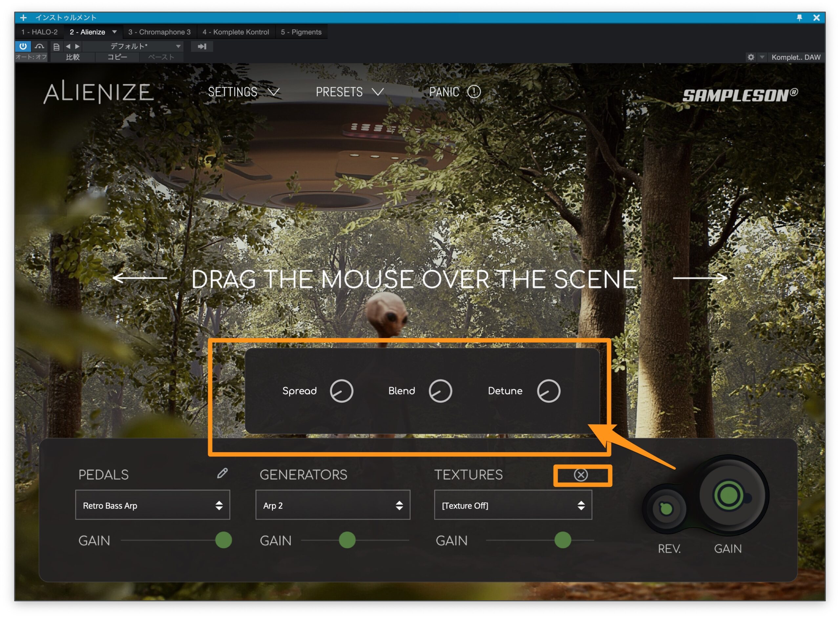Click the sidechain arrow-to-bar icon

coord(202,46)
